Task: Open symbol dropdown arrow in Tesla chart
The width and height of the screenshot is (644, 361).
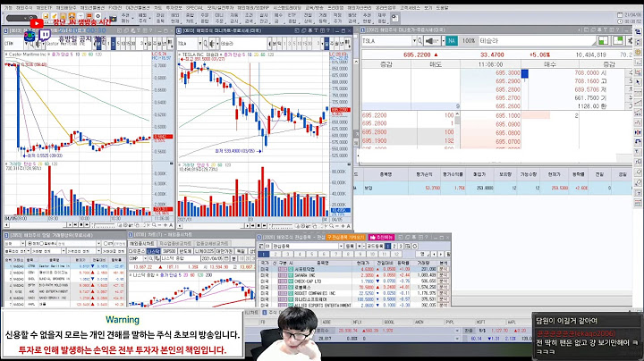Action: (x=200, y=44)
